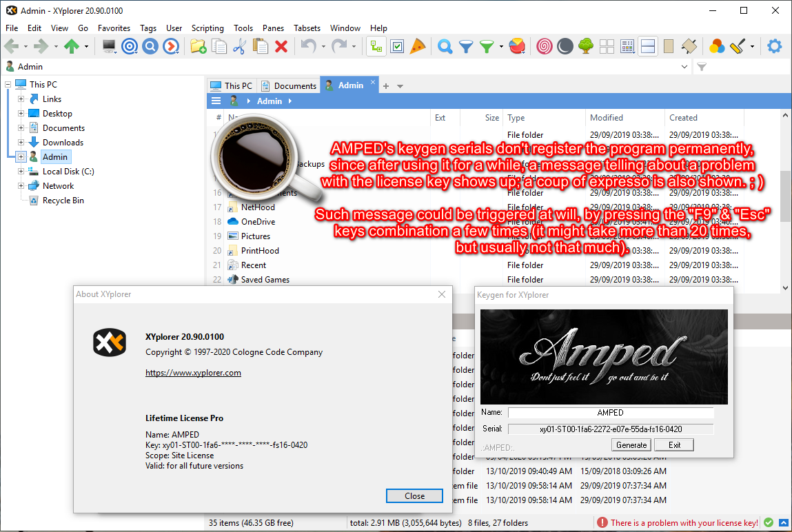Viewport: 792px width, 532px height.
Task: Click the Redo toolbar icon
Action: coord(339,46)
